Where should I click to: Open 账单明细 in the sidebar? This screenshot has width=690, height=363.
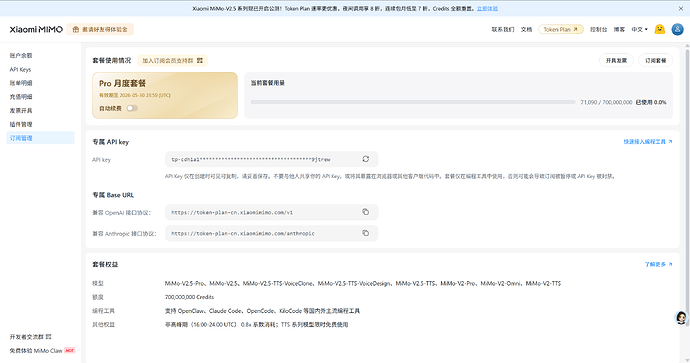pyautogui.click(x=21, y=83)
